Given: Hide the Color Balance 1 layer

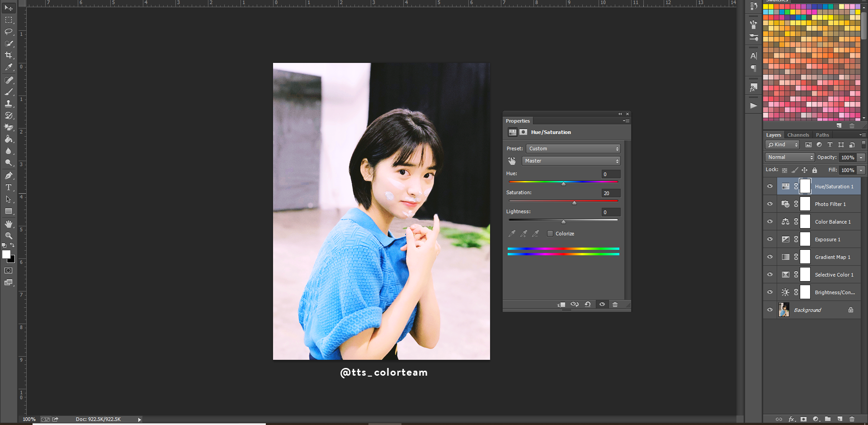Looking at the screenshot, I should click(x=770, y=222).
